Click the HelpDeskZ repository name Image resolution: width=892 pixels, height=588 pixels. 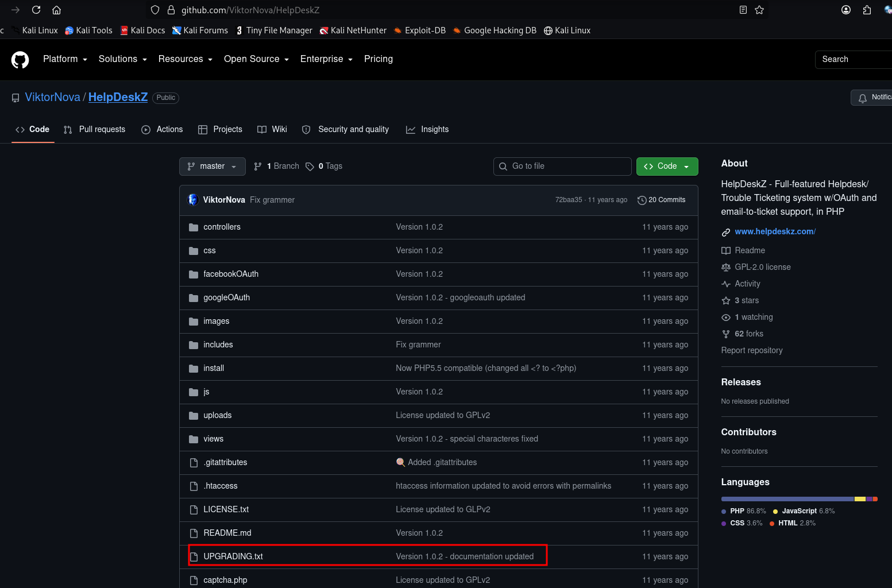pyautogui.click(x=118, y=98)
